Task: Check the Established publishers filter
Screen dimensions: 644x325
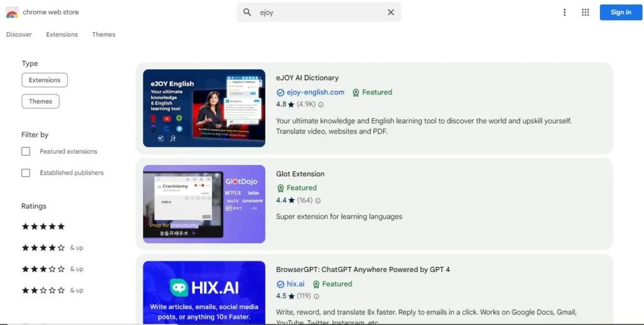Action: (26, 173)
